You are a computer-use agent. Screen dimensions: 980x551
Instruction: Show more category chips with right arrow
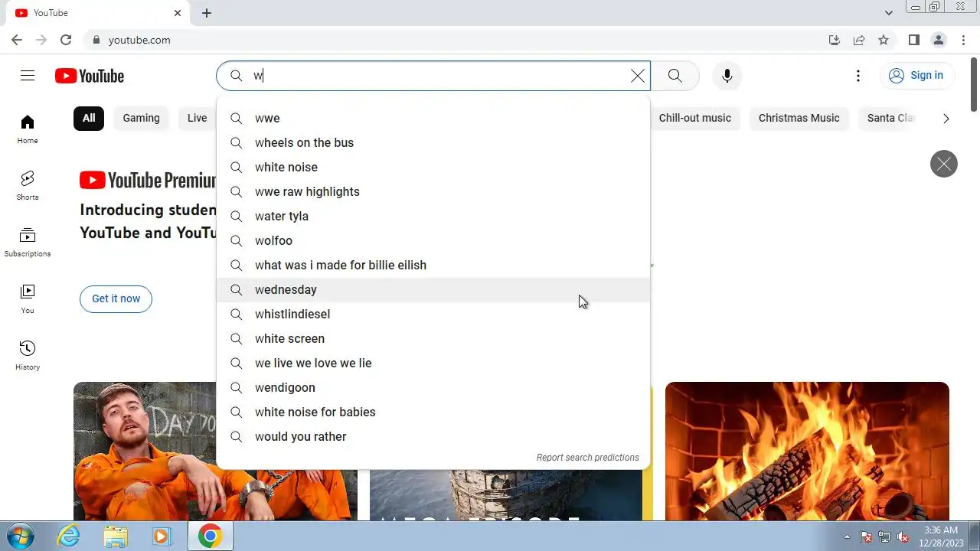pyautogui.click(x=946, y=119)
